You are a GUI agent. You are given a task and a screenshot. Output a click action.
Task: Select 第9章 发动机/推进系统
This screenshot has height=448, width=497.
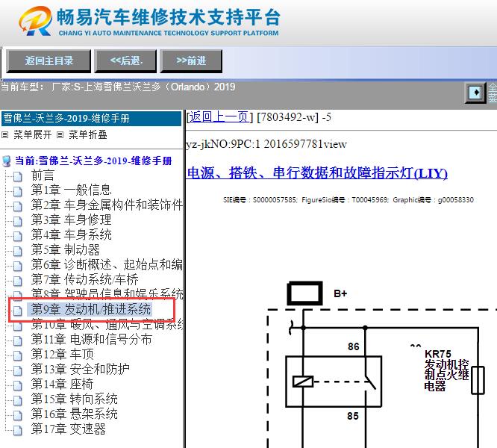pyautogui.click(x=91, y=309)
